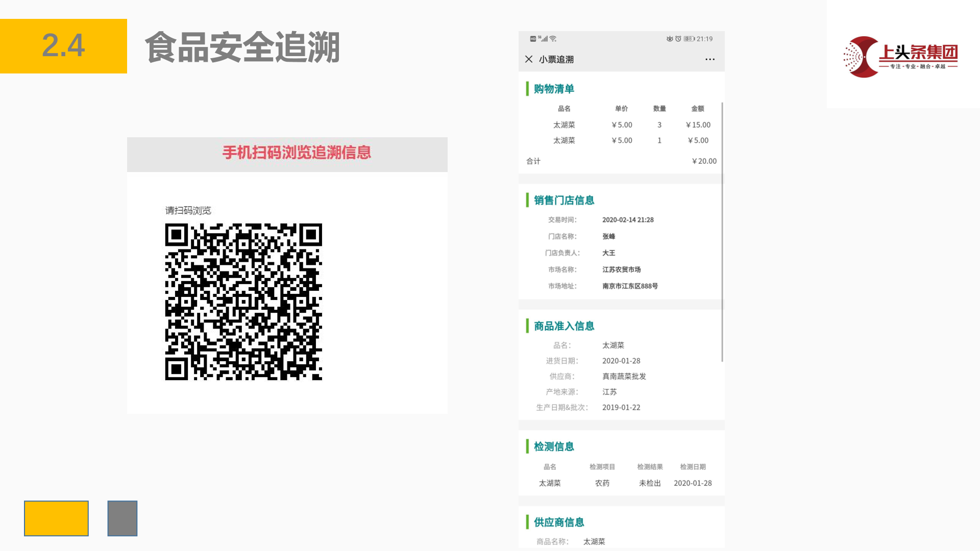Click the 检测项目 column header
980x551 pixels.
point(602,466)
